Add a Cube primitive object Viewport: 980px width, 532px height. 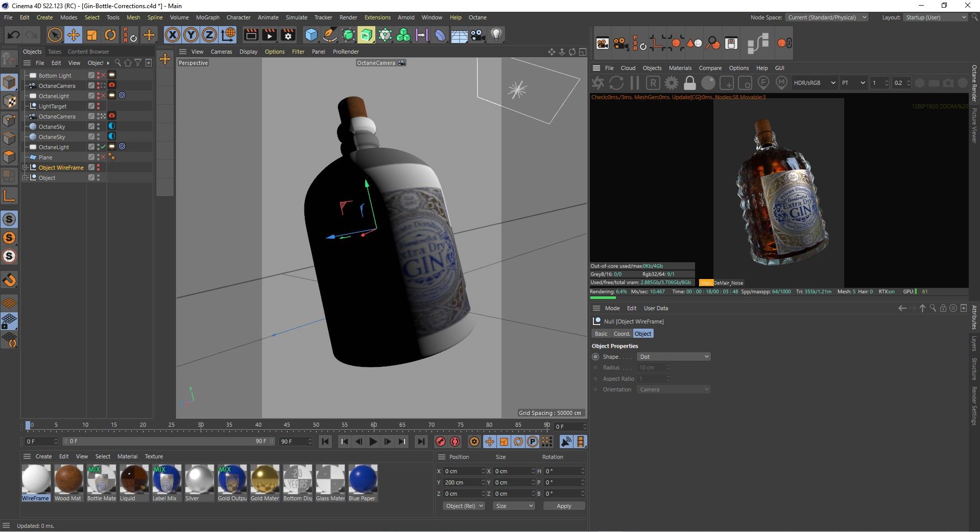(311, 35)
